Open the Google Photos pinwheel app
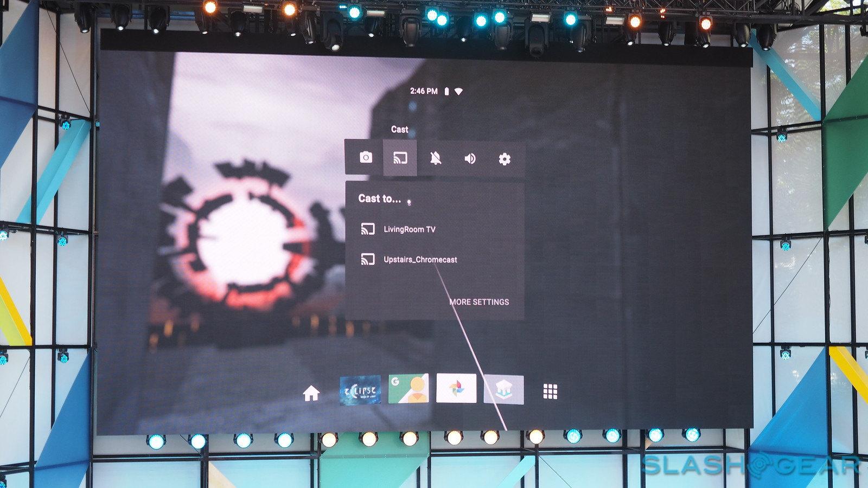The height and width of the screenshot is (488, 868). point(456,388)
